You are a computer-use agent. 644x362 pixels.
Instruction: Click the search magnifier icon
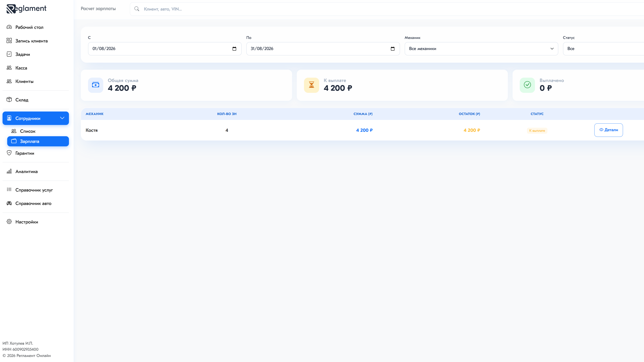click(x=137, y=9)
